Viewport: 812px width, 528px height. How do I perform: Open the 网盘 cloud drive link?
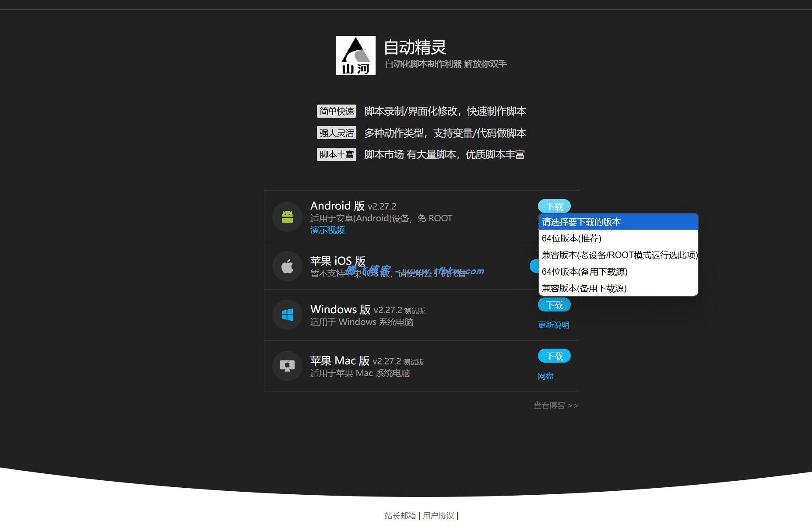click(545, 375)
